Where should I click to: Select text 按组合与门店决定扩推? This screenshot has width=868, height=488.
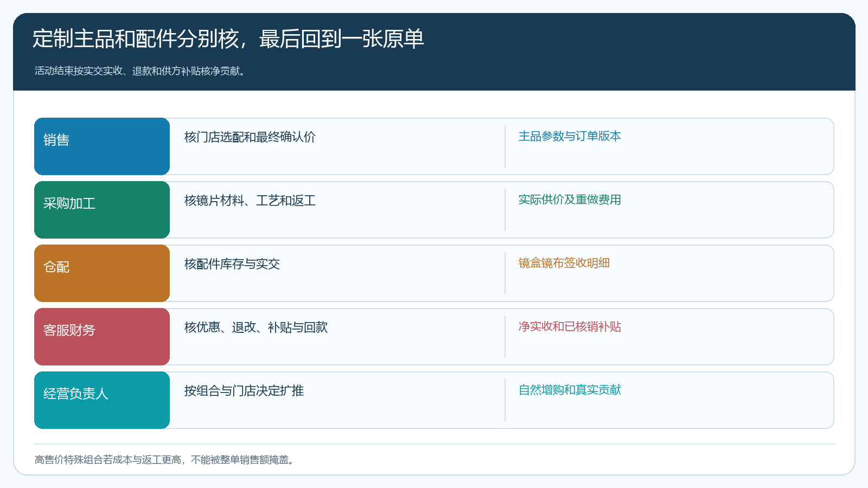coord(244,391)
